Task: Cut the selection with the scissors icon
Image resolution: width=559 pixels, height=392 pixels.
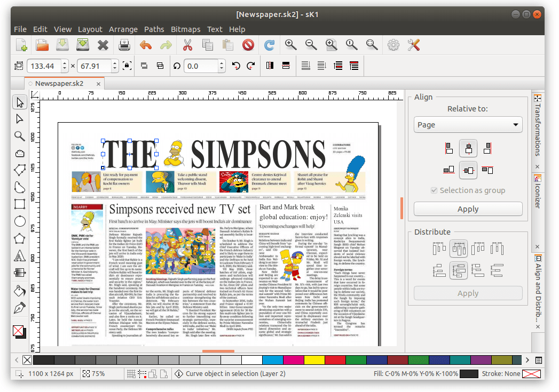Action: click(187, 45)
